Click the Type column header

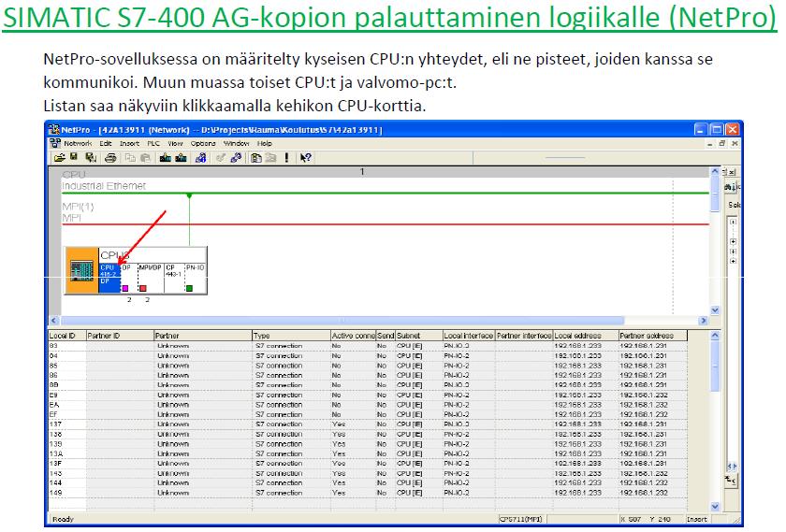click(x=291, y=336)
